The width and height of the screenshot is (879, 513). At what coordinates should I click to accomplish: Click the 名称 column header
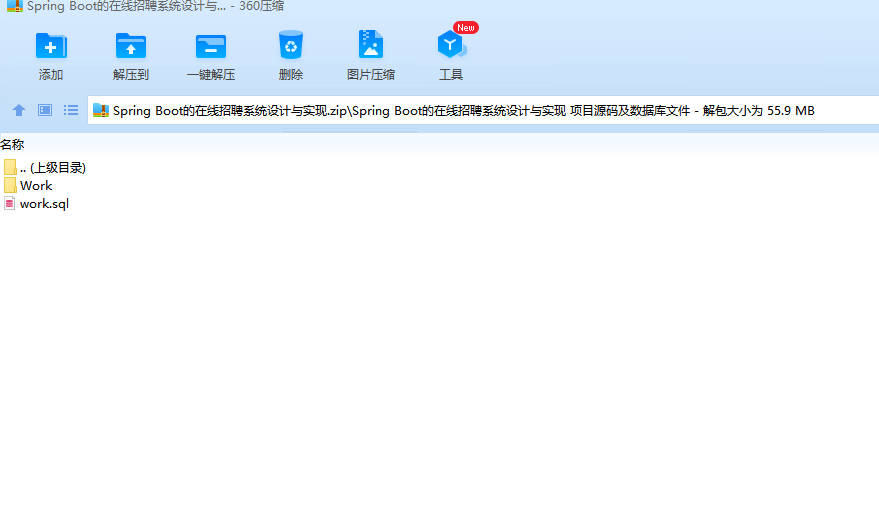(12, 145)
